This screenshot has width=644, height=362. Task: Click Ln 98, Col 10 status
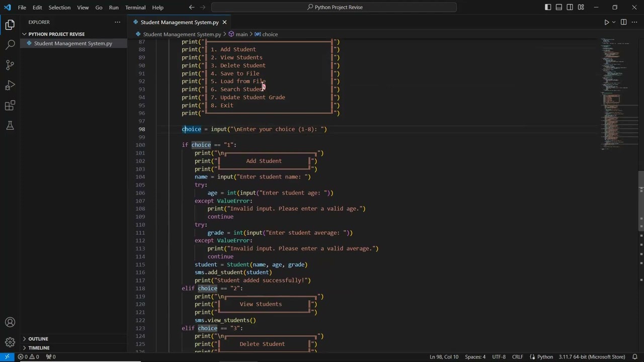(444, 357)
